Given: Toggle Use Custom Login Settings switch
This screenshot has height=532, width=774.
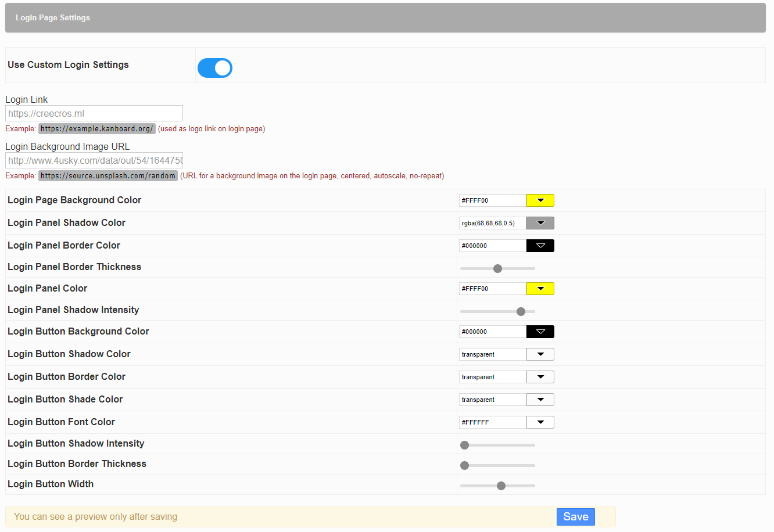Looking at the screenshot, I should coord(214,68).
